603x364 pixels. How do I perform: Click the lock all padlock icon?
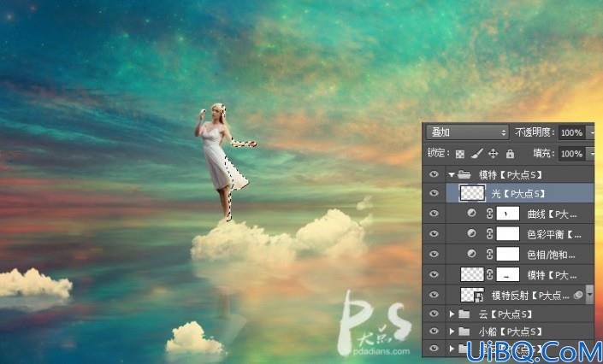510,154
